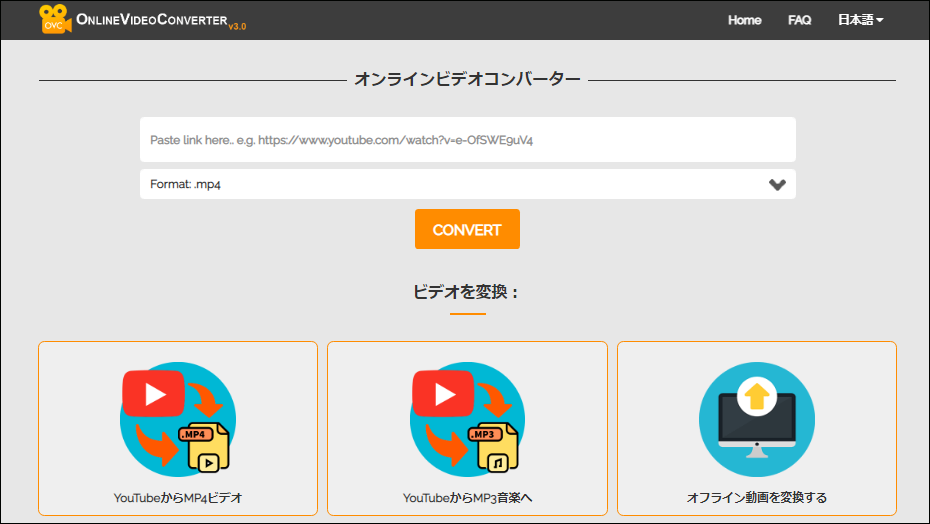
Task: Click the offline video upload monitor icon
Action: pyautogui.click(x=757, y=420)
